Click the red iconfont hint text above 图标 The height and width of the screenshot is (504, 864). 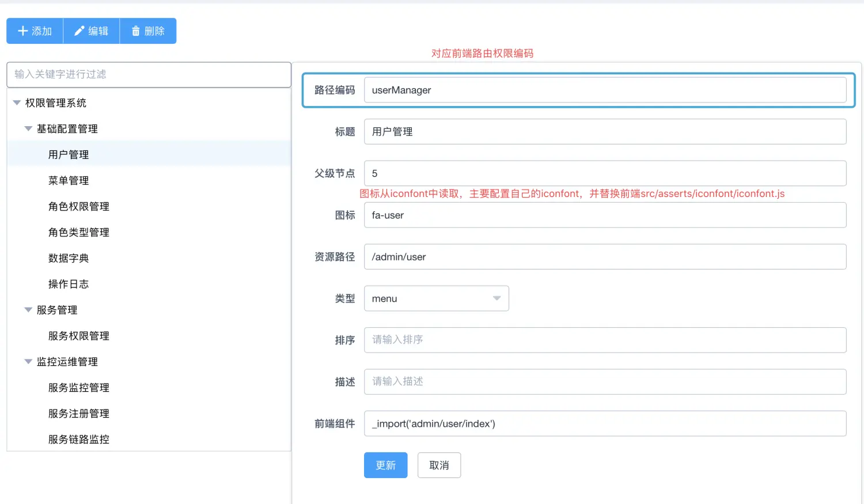coord(572,194)
